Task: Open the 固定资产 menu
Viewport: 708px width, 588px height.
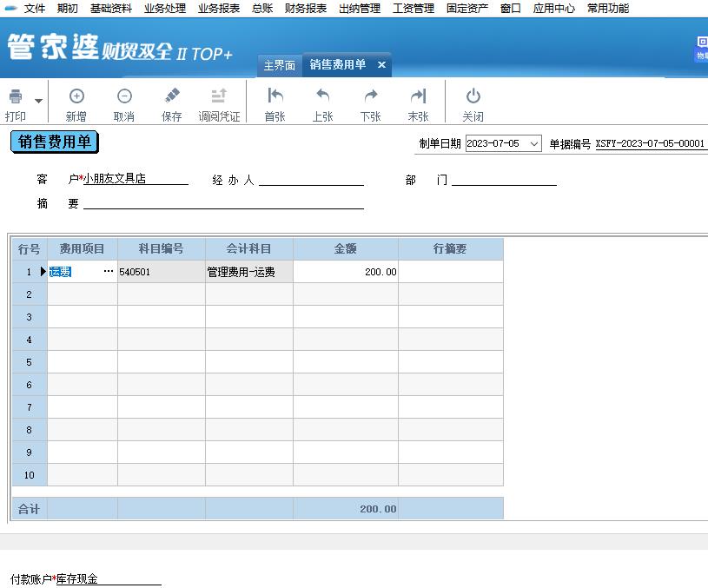Action: (x=466, y=8)
